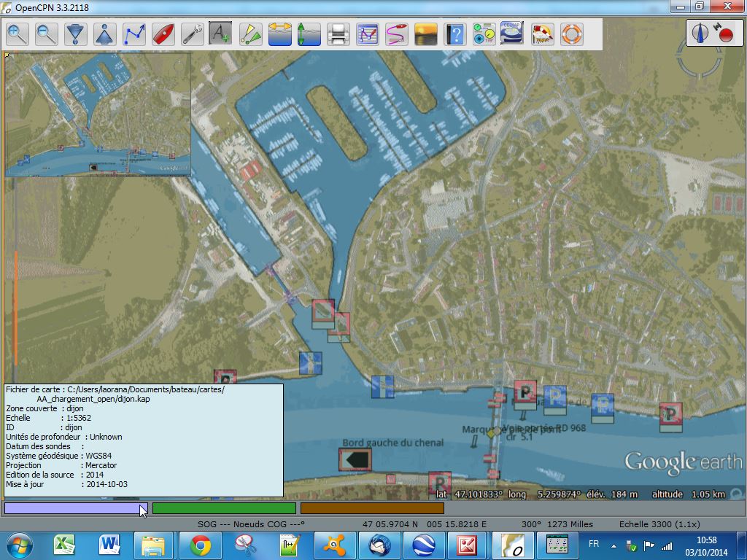Open Options with the wrench icon
This screenshot has height=560, width=747.
coord(192,34)
